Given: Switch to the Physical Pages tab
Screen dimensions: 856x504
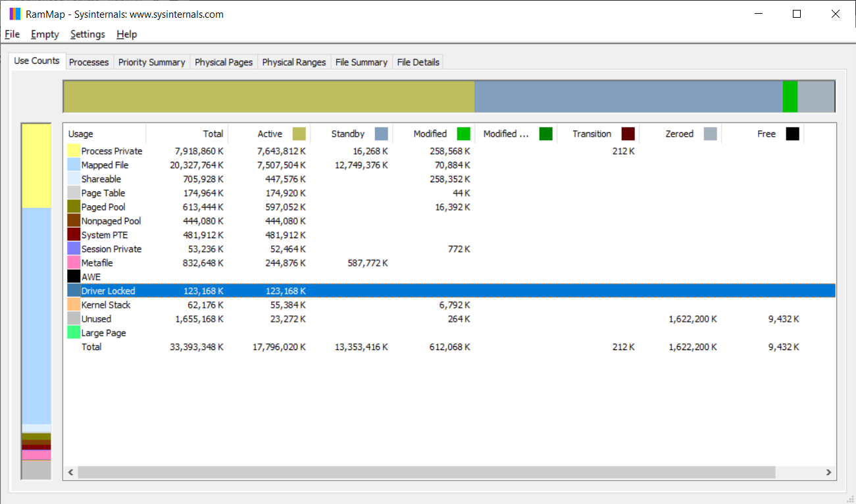Looking at the screenshot, I should click(x=224, y=62).
